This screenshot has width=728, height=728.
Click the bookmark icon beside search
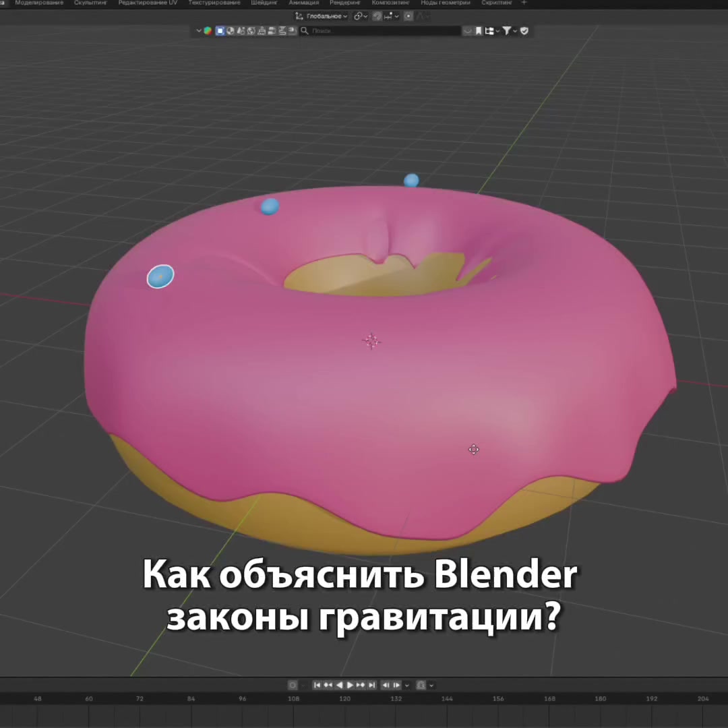[478, 30]
